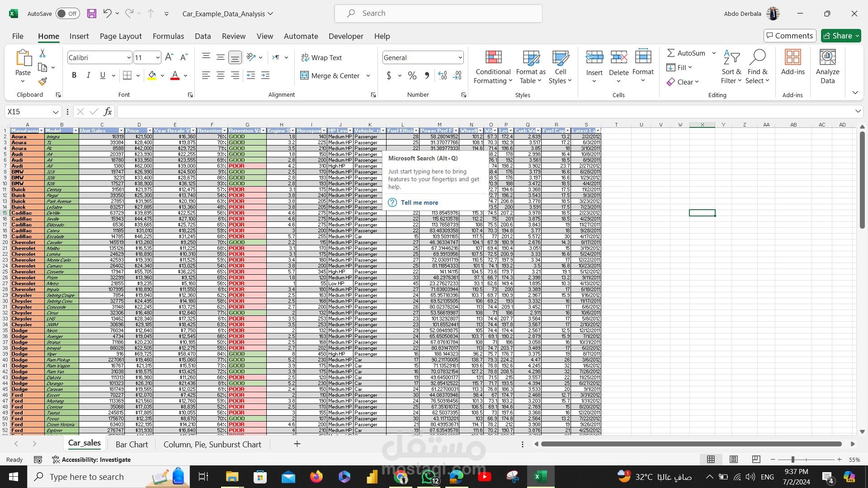The image size is (868, 488).
Task: Click the Borders icon in Font group
Action: 127,75
